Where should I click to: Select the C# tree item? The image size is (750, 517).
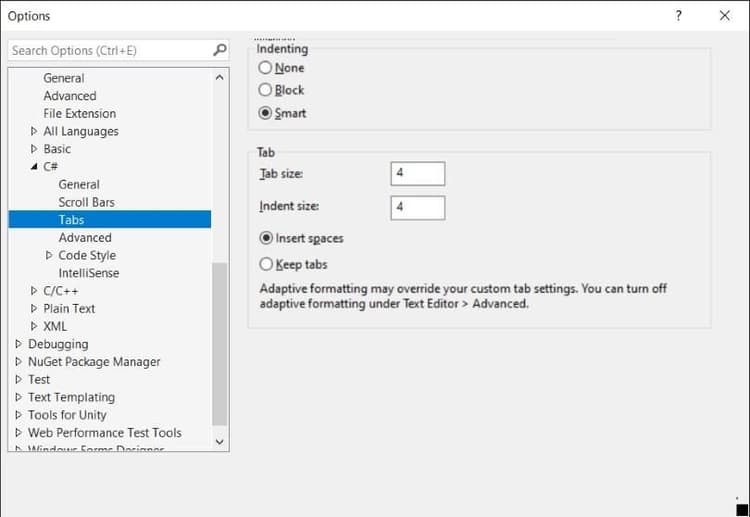click(x=50, y=166)
